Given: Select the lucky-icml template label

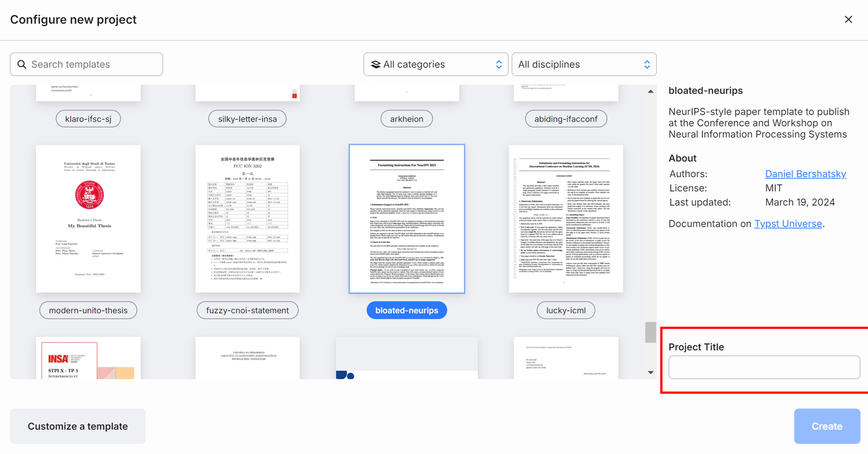Looking at the screenshot, I should pos(566,310).
